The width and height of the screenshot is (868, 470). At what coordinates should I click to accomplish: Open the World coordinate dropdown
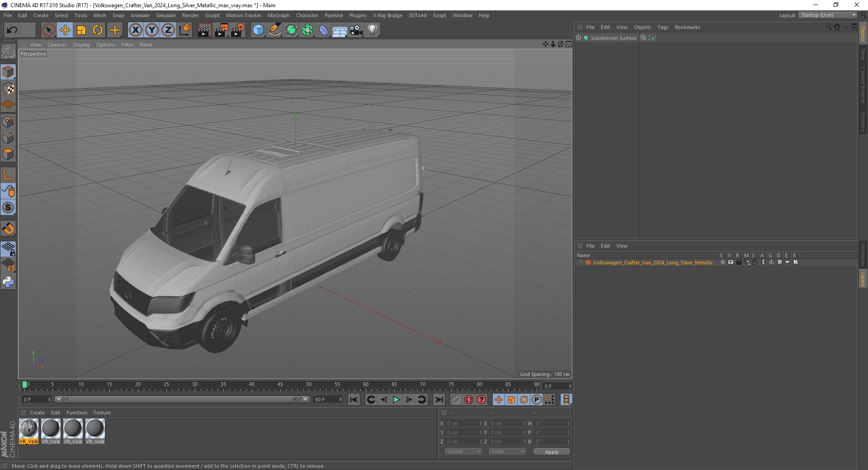point(463,451)
